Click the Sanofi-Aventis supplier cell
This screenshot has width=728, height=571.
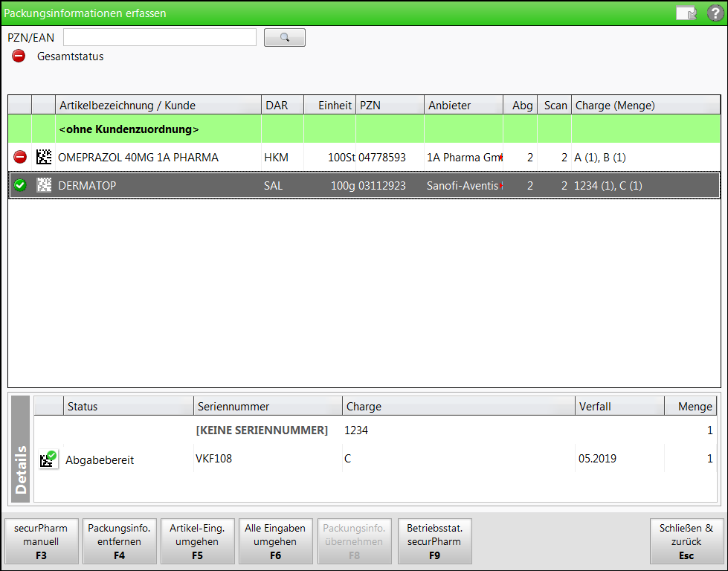[x=464, y=186]
